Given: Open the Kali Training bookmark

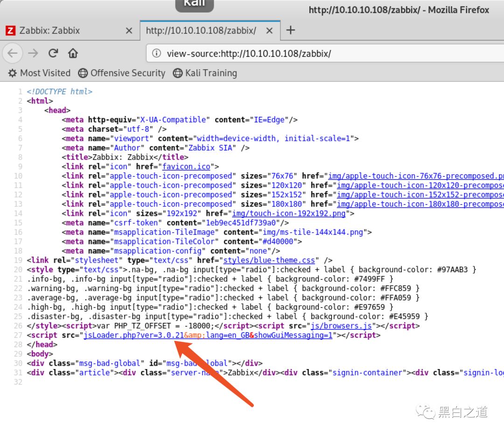Looking at the screenshot, I should pos(205,73).
